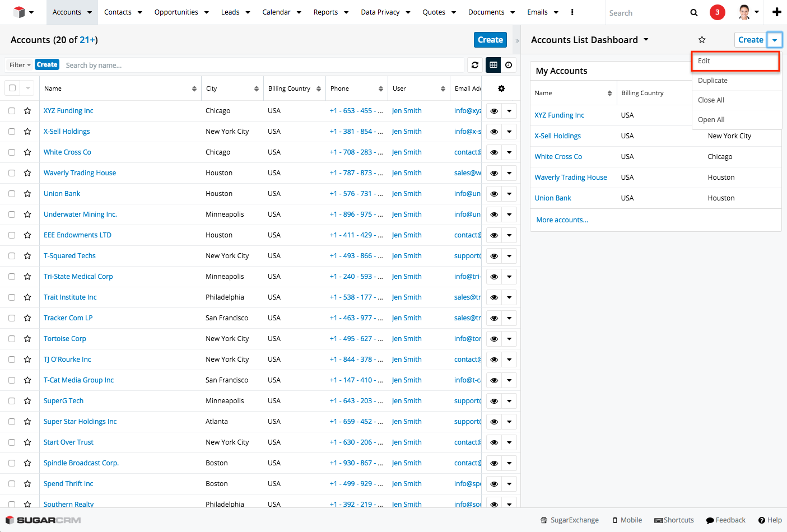
Task: Preview XYZ Funding Inc with eye icon
Action: 494,111
